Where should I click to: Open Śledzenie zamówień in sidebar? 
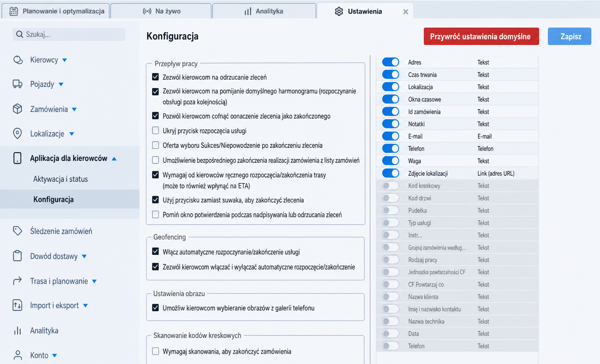tap(61, 231)
